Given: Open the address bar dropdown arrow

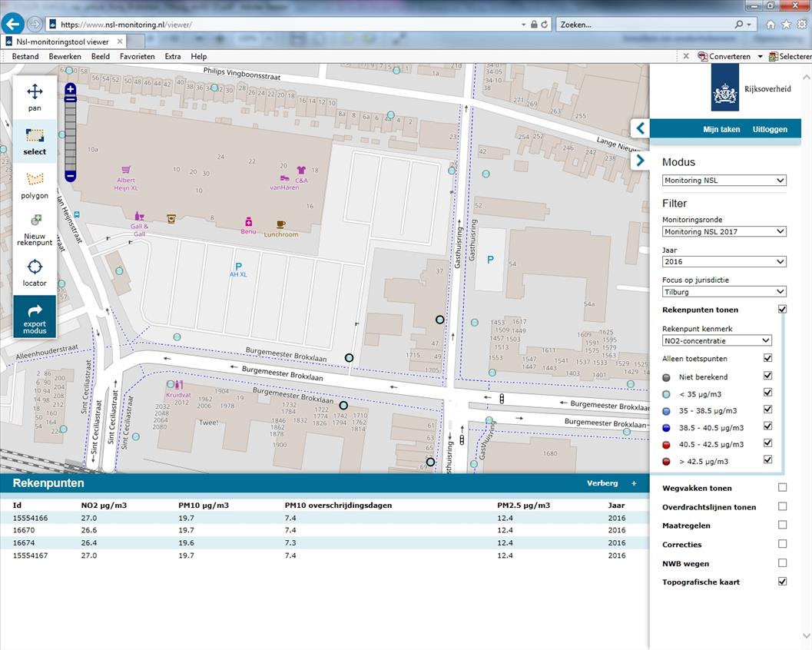Looking at the screenshot, I should [x=524, y=25].
